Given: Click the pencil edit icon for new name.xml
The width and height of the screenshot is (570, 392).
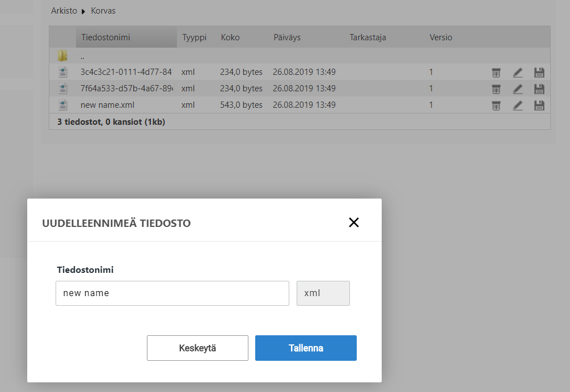Looking at the screenshot, I should coord(517,106).
